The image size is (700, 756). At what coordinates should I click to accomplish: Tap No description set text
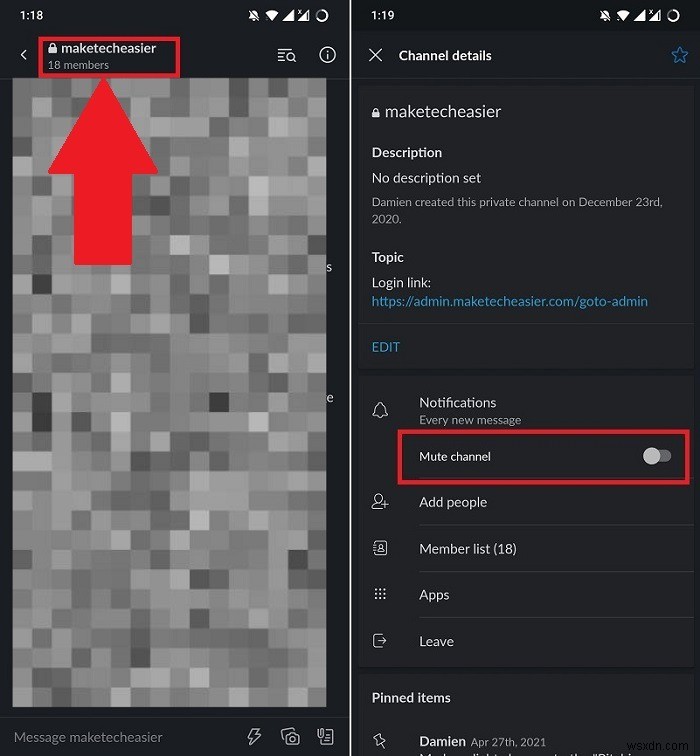(426, 178)
